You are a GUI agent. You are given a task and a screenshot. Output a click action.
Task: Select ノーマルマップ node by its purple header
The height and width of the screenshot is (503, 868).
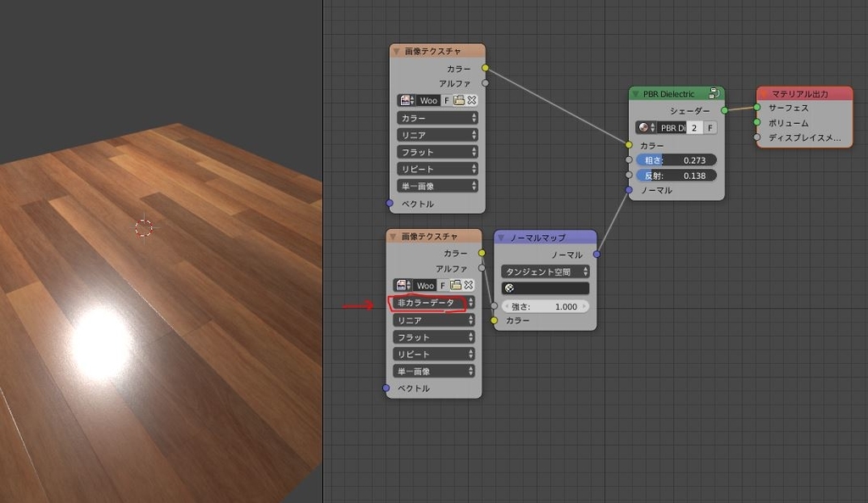click(x=545, y=238)
